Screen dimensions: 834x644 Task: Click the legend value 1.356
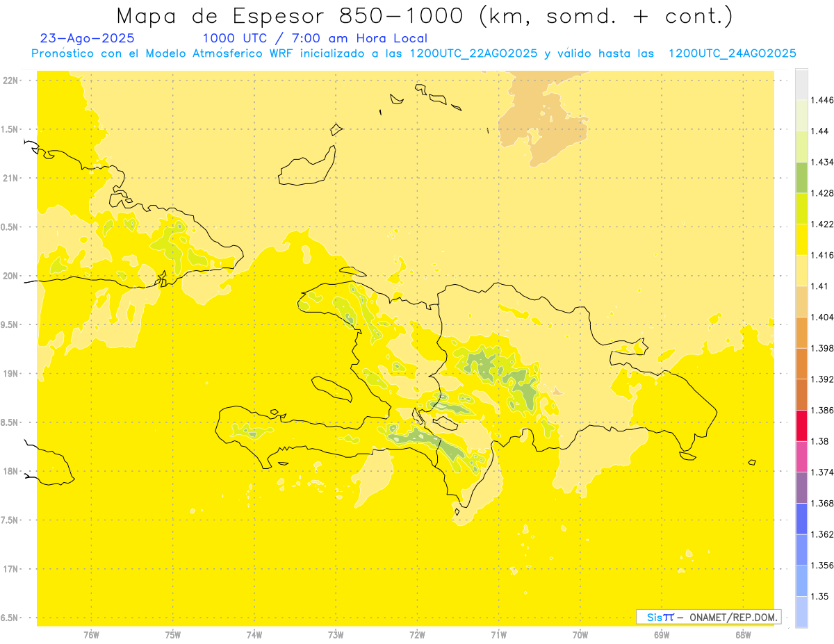pyautogui.click(x=822, y=565)
